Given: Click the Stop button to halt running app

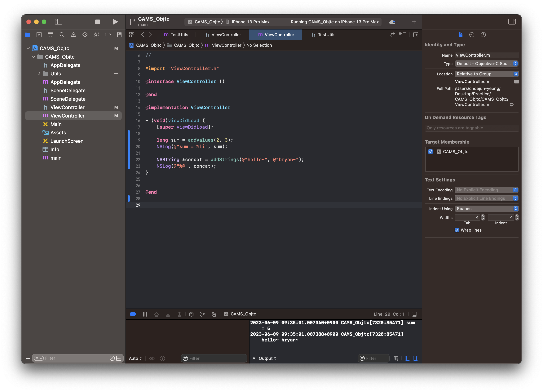Looking at the screenshot, I should [x=97, y=22].
